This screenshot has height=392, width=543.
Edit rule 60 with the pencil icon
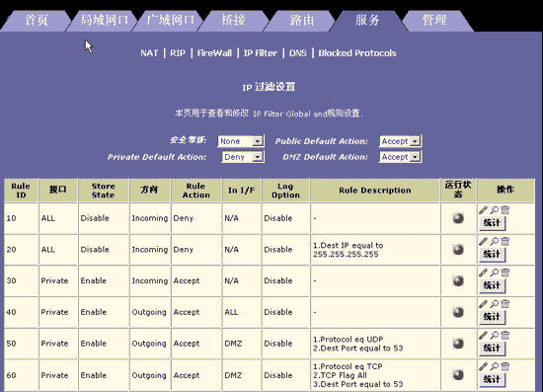(x=483, y=366)
